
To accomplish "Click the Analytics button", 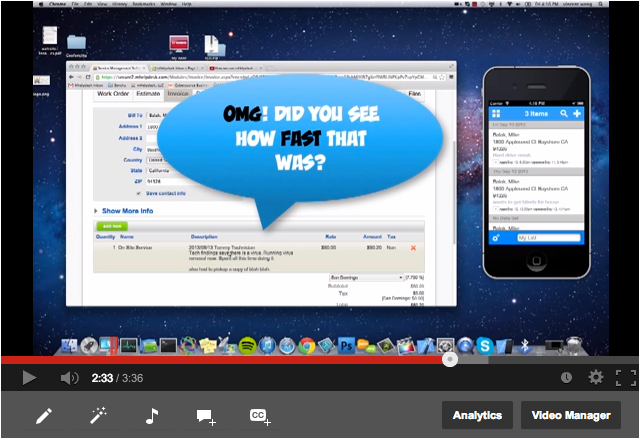I will point(477,415).
